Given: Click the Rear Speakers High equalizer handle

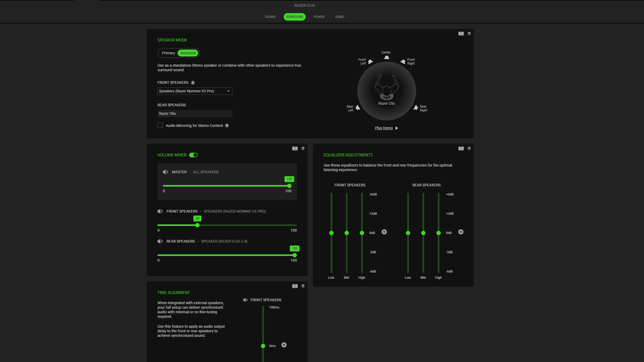Looking at the screenshot, I should point(438,233).
